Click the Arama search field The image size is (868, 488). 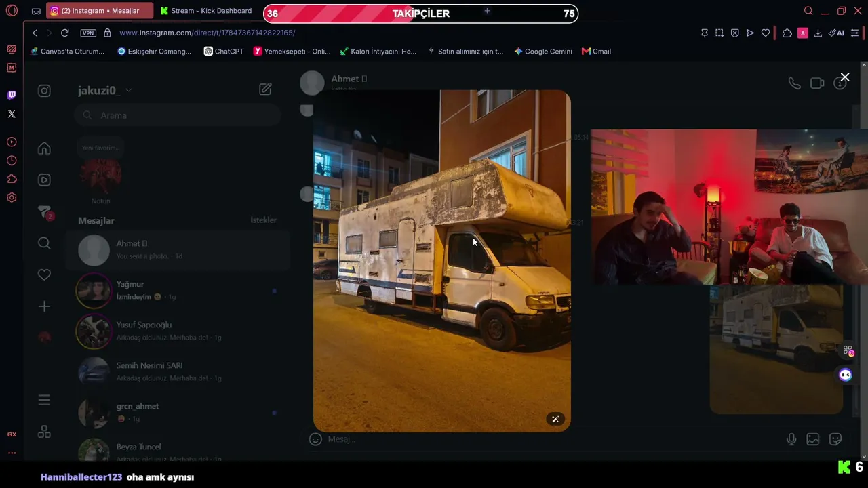(178, 115)
